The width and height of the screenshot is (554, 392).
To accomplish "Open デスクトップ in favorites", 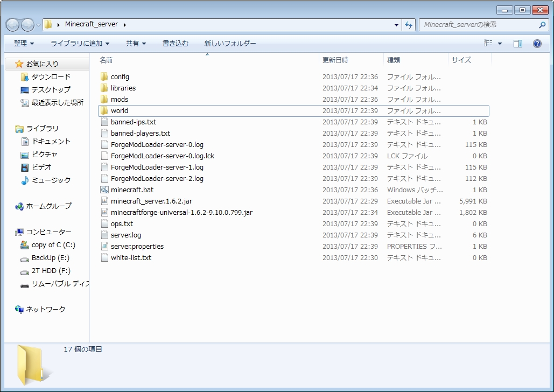I will [x=51, y=90].
